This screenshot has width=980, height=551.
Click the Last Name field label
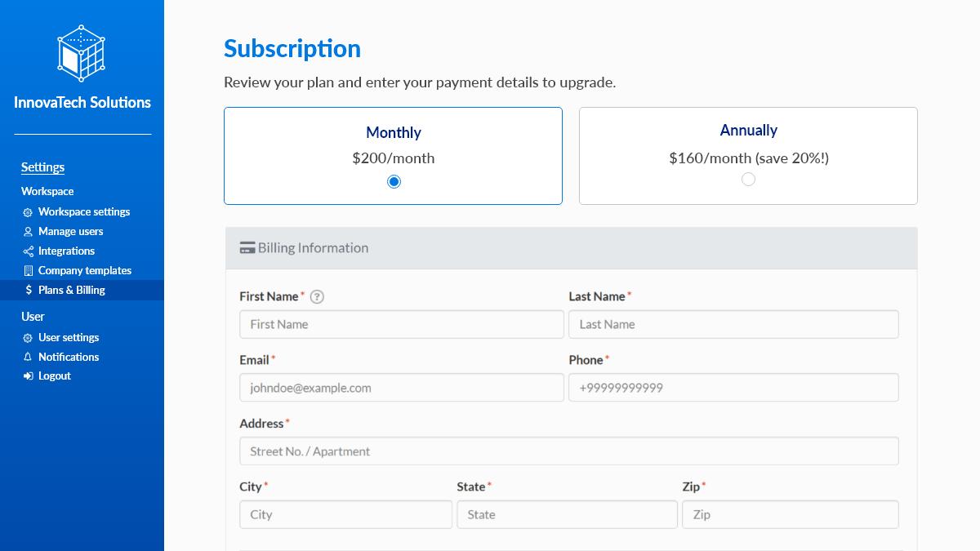[597, 296]
